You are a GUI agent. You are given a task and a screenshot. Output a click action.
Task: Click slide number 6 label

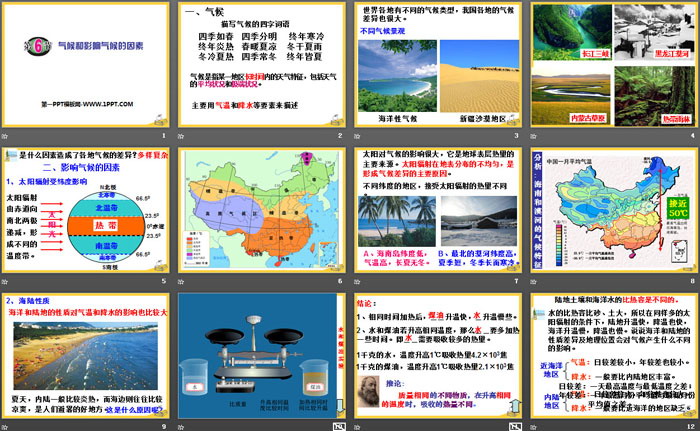pos(340,281)
